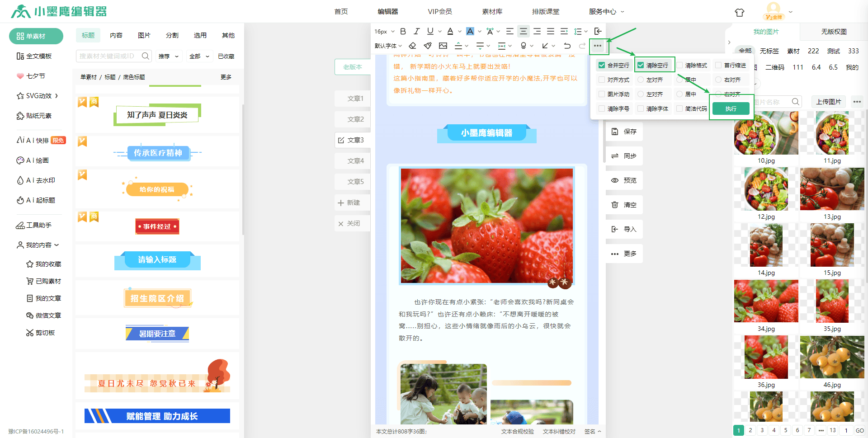
Task: Click the italic formatting icon
Action: coord(417,31)
